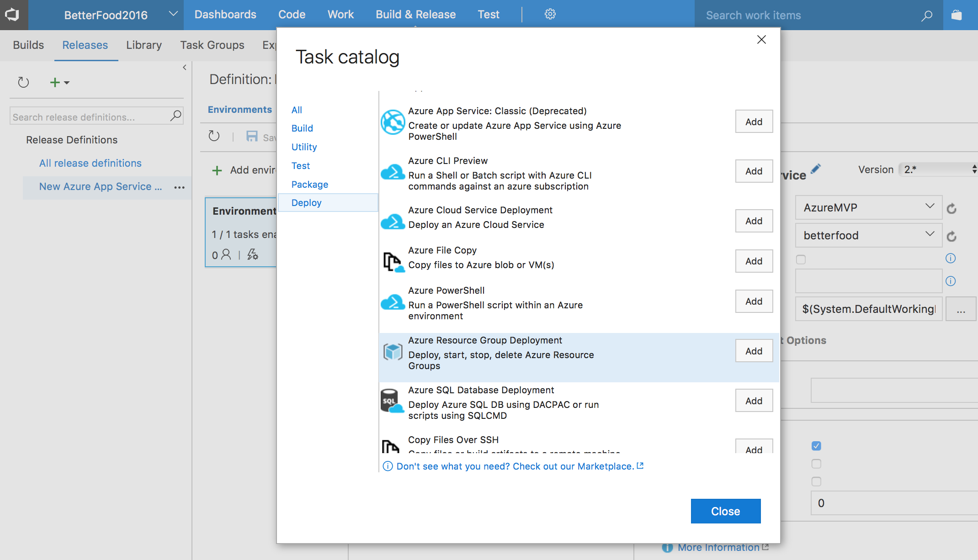The image size is (978, 560).
Task: Click the blue Close button
Action: [x=726, y=511]
